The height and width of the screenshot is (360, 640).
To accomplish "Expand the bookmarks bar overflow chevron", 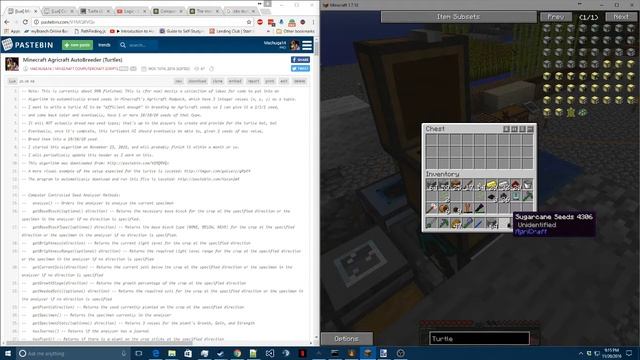I will (268, 31).
